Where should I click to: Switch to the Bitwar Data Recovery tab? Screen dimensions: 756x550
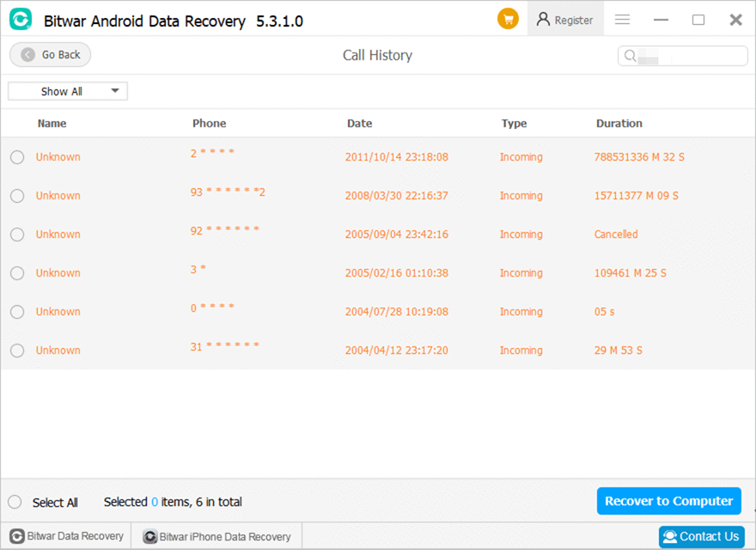[x=64, y=535]
